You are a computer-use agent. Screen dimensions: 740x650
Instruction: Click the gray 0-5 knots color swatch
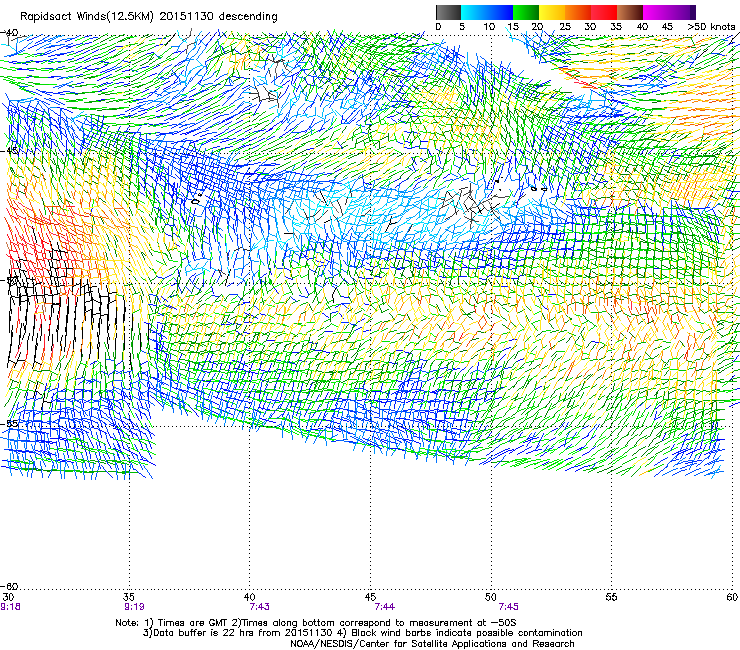[448, 12]
